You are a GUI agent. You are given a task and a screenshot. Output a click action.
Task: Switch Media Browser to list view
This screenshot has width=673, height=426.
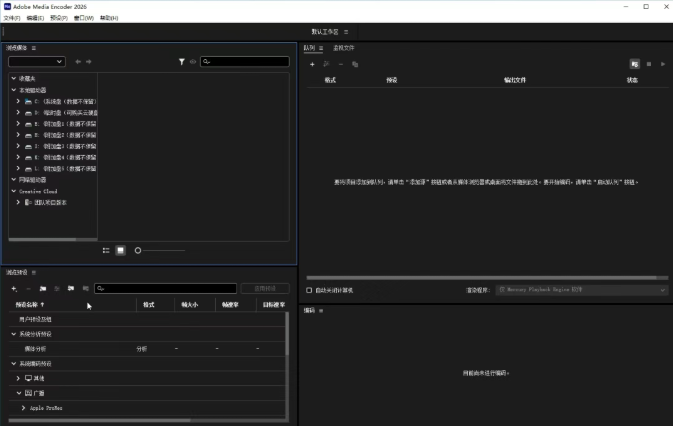(106, 251)
